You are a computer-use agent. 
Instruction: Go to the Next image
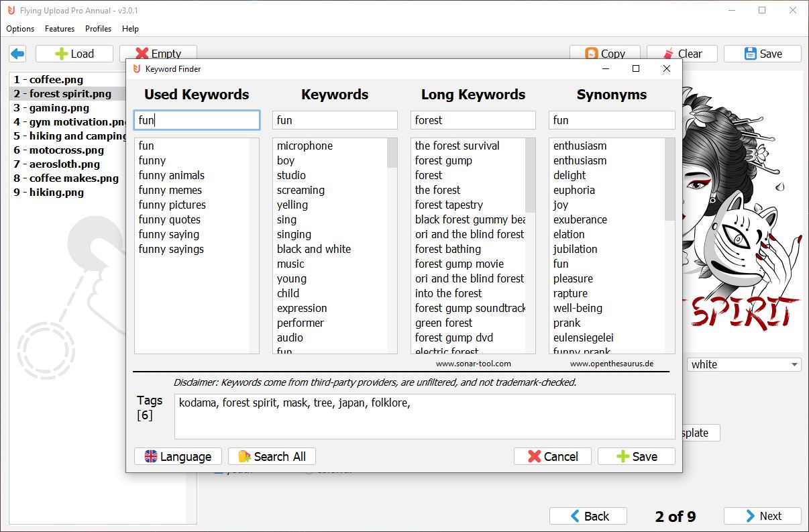click(x=763, y=516)
